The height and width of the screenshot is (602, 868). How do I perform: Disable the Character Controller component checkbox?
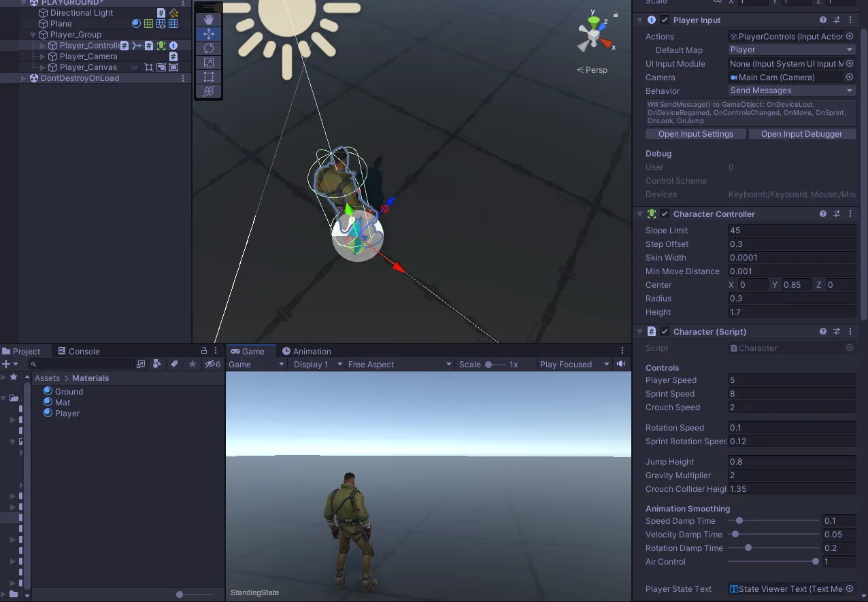pyautogui.click(x=665, y=214)
